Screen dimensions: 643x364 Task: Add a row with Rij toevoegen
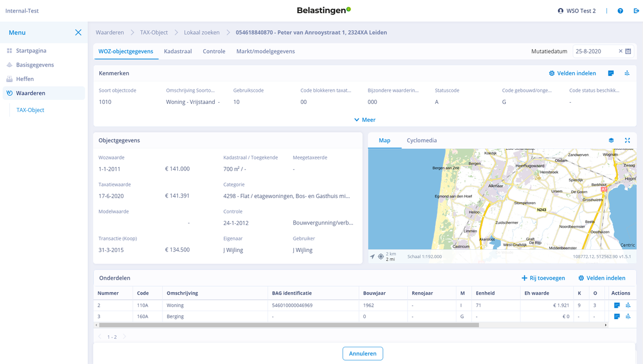coord(543,278)
